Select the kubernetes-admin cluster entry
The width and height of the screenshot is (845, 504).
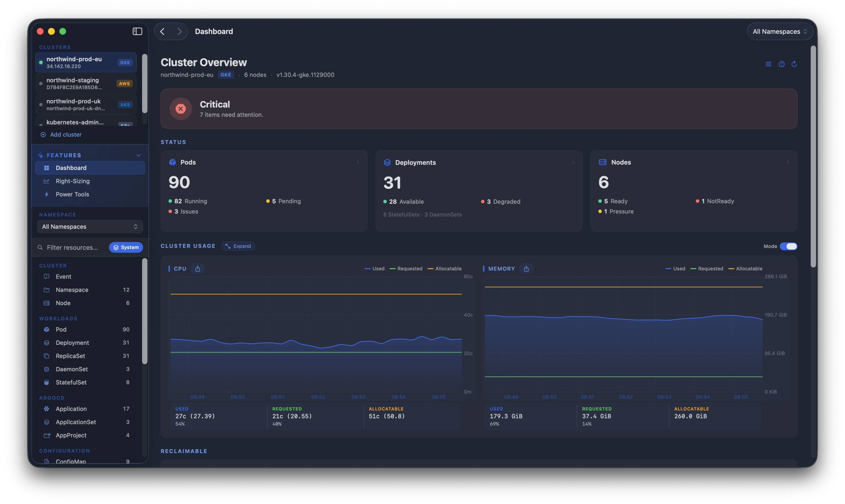coord(86,122)
